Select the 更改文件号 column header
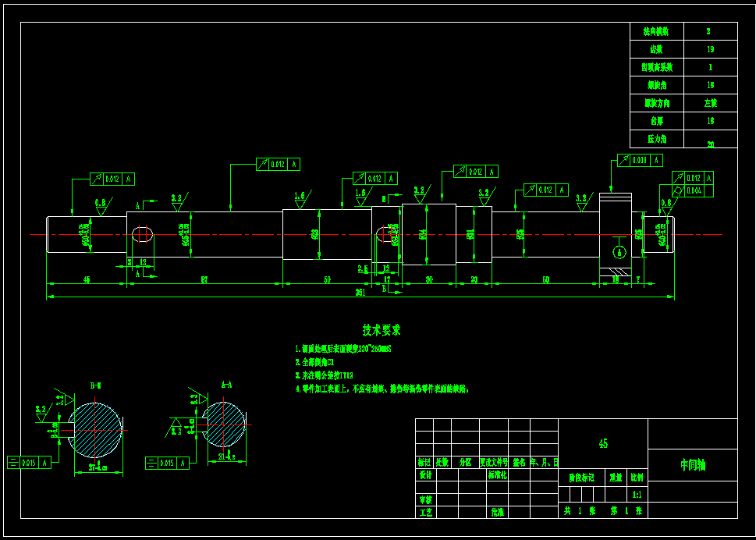This screenshot has height=540, width=756. click(x=494, y=462)
